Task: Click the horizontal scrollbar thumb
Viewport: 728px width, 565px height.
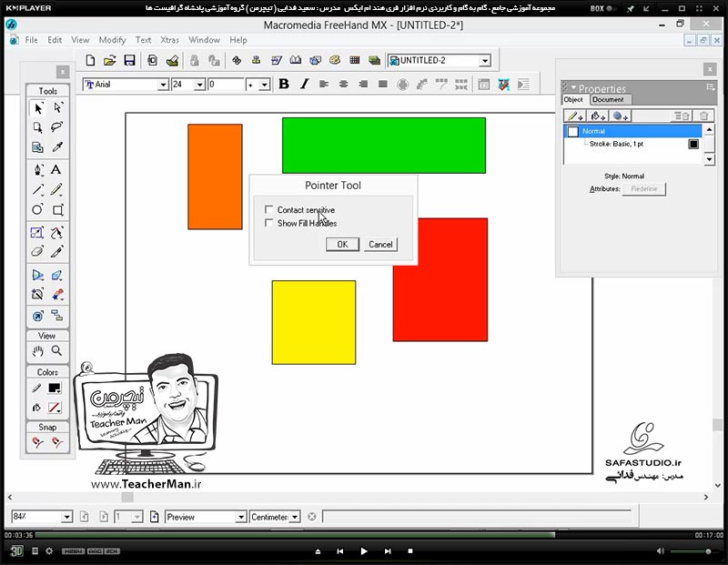Action: tap(127, 498)
